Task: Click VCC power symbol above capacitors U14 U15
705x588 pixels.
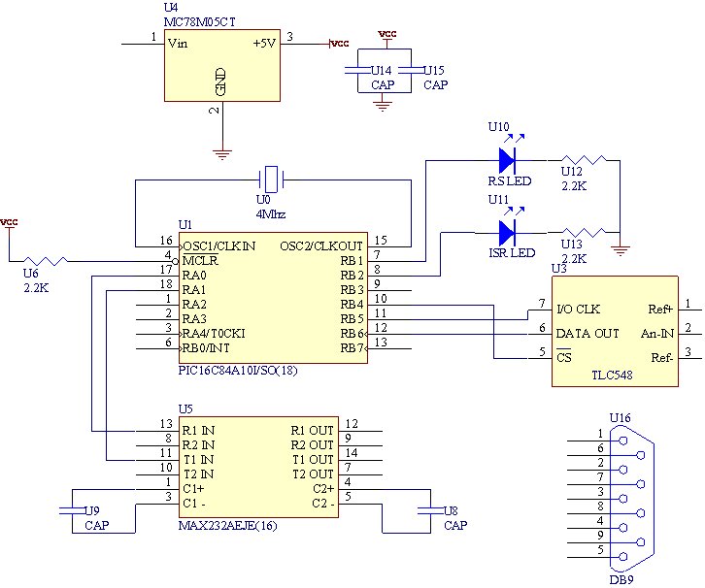Action: [387, 36]
